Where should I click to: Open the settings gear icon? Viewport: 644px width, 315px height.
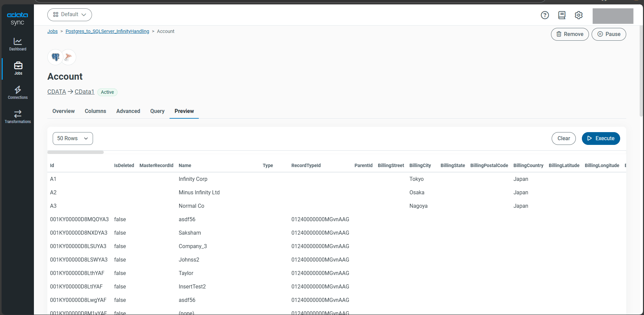pos(579,15)
